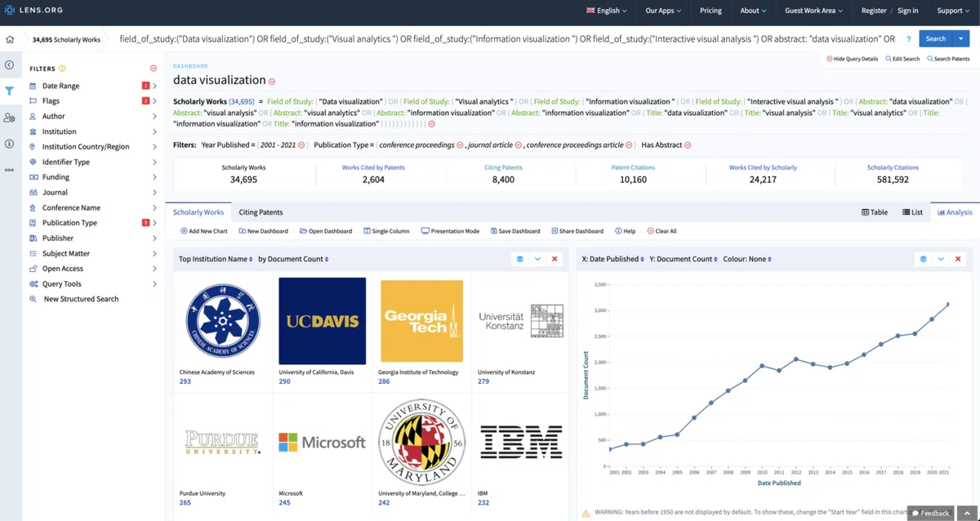Switch to Single Column layout
Viewport: 980px width, 521px height.
click(x=386, y=231)
